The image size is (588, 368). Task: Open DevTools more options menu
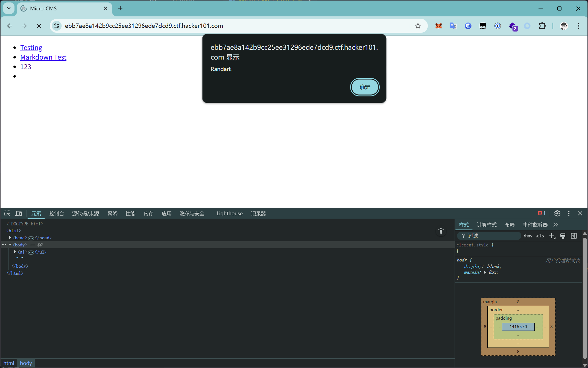click(x=569, y=213)
